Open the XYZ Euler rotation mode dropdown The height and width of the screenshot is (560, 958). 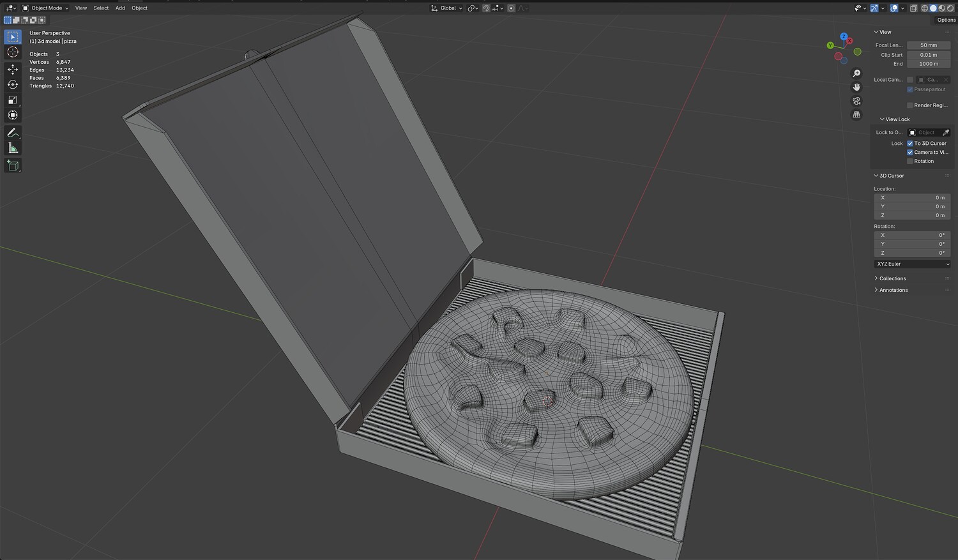tap(912, 264)
